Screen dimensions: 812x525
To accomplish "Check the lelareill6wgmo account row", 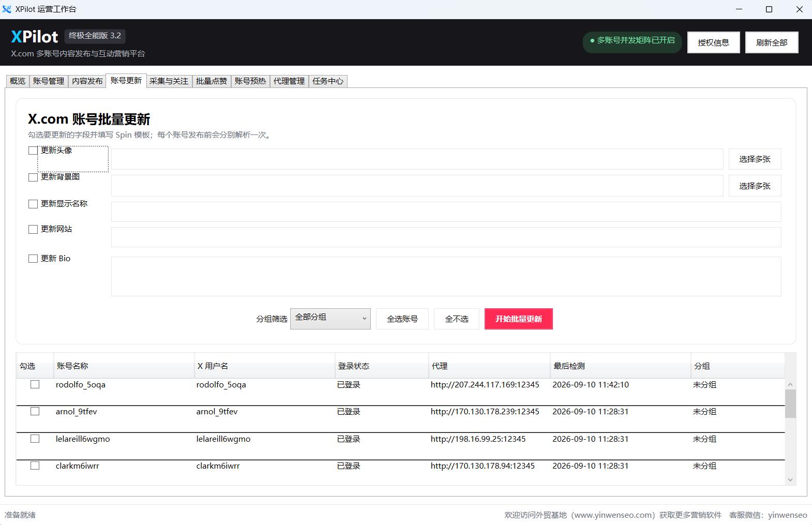I will coord(35,439).
